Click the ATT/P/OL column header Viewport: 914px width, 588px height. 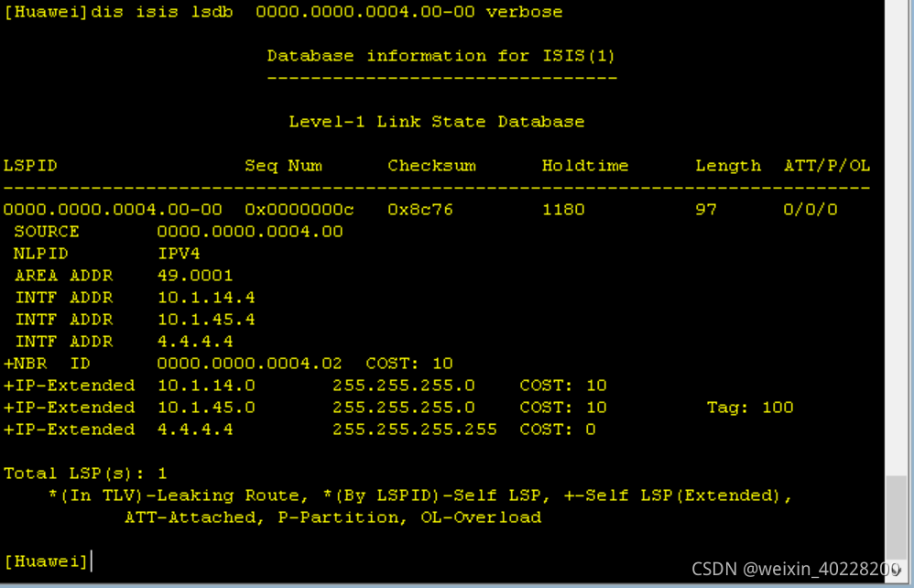(x=827, y=166)
